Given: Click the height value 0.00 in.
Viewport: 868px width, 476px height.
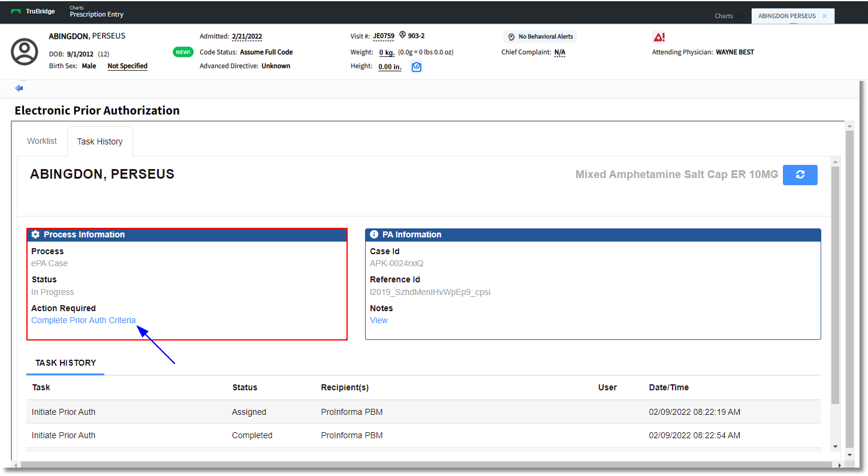Looking at the screenshot, I should pos(390,67).
